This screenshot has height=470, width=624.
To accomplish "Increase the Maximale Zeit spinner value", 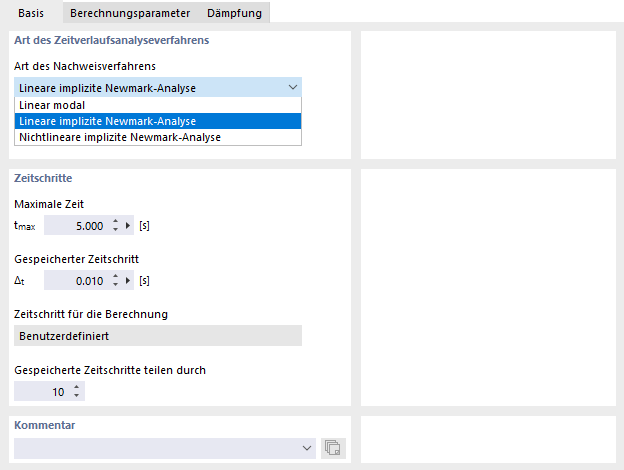I will click(115, 222).
